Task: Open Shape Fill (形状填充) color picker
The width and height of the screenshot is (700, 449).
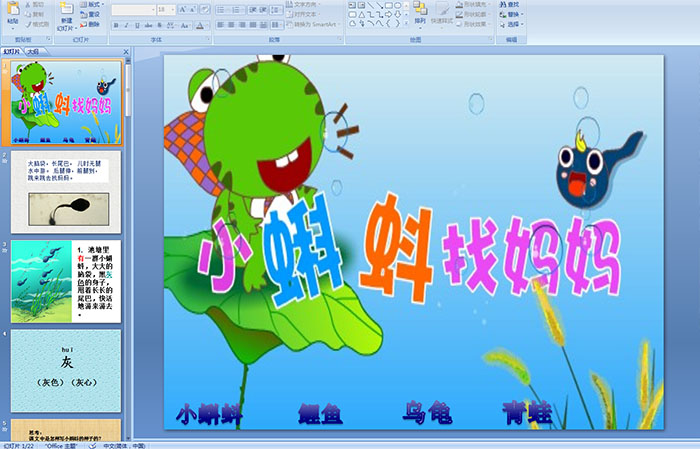Action: pos(472,4)
